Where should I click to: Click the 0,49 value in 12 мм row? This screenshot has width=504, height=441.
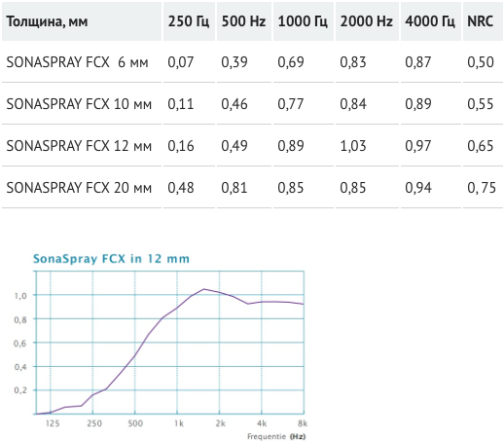[x=234, y=146]
